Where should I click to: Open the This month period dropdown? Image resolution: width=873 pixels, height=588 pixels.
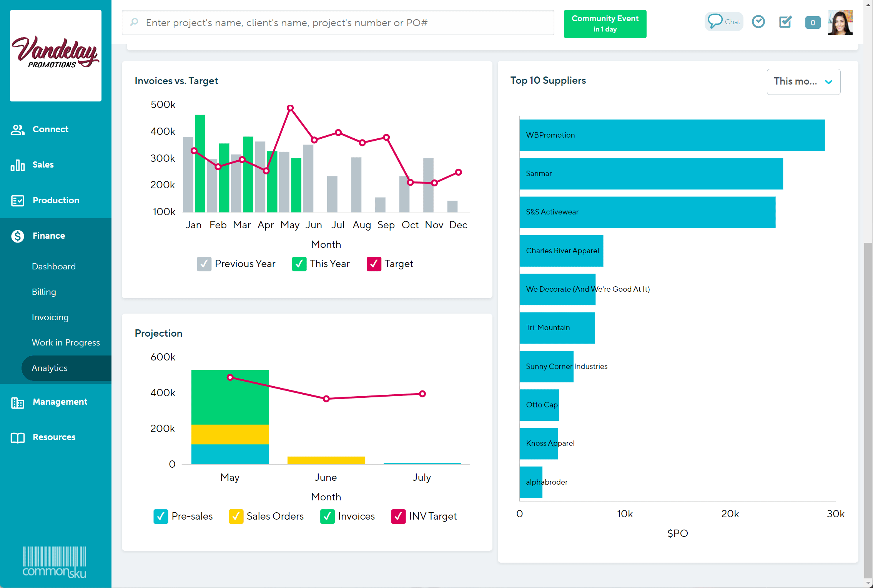pyautogui.click(x=803, y=81)
